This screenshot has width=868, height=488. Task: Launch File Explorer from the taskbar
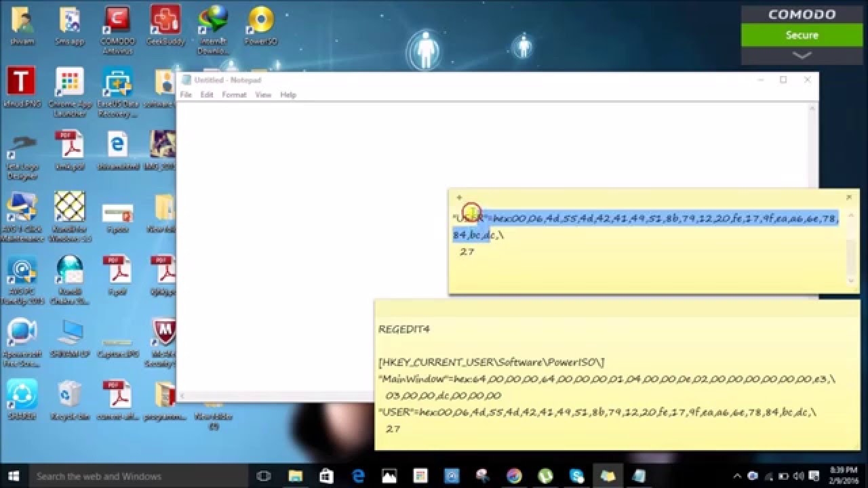[x=296, y=476]
